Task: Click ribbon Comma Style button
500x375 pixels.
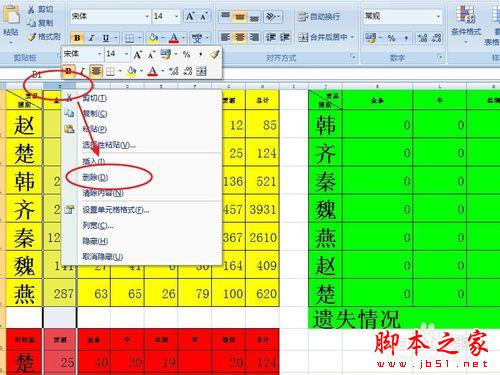Action: (x=406, y=38)
